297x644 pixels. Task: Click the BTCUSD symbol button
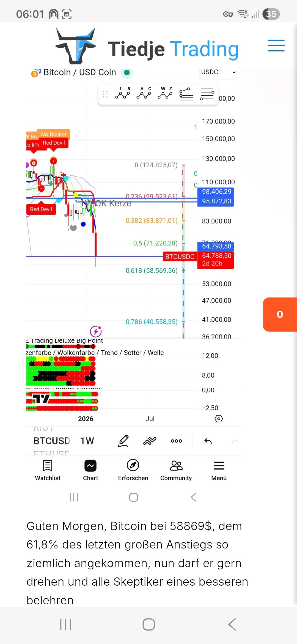52,441
